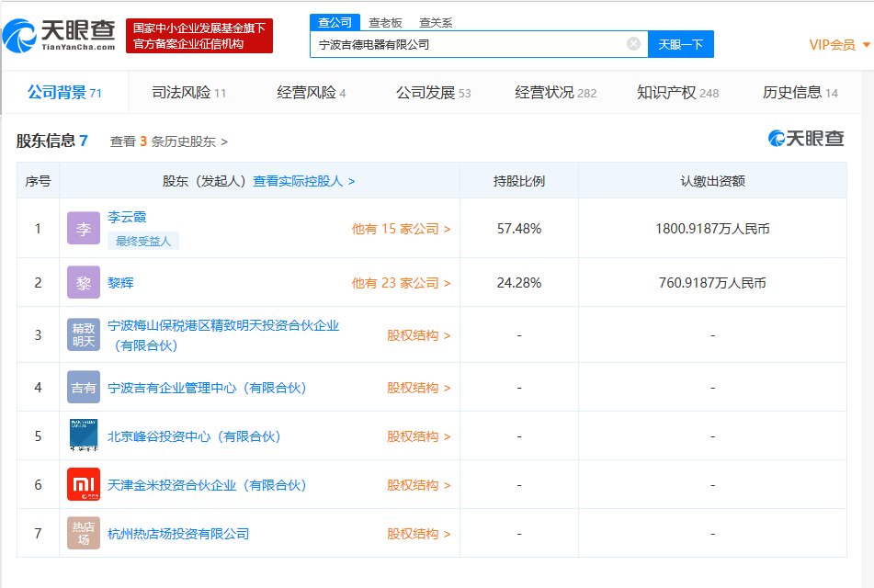The width and height of the screenshot is (874, 588).
Task: Click the red Xiaomi MI logo
Action: tap(84, 484)
